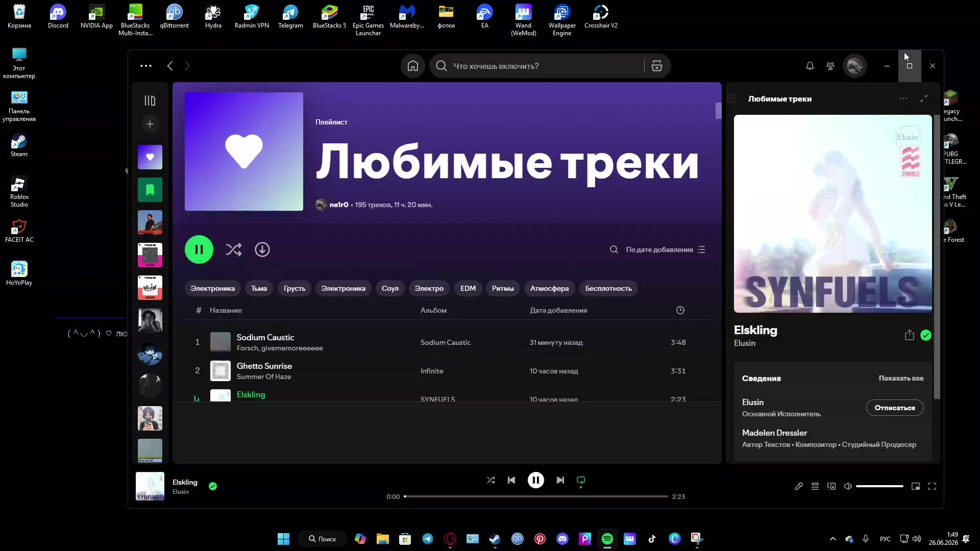
Task: Open the profile avatar menu
Action: click(x=855, y=66)
